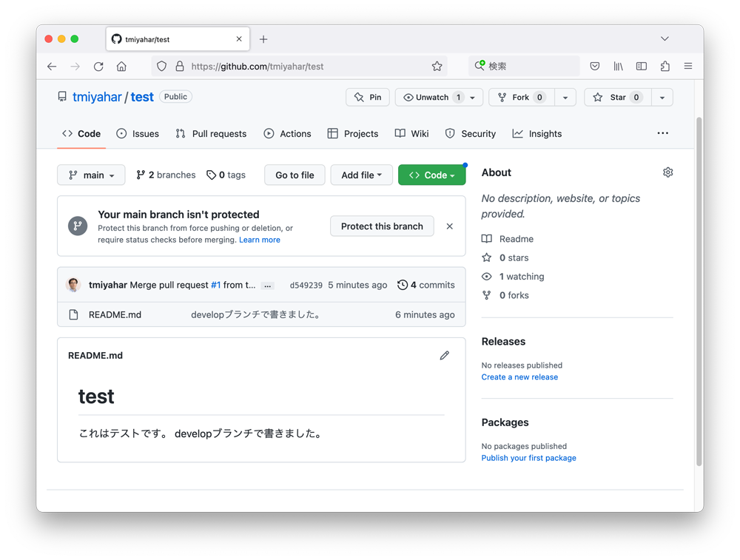The image size is (740, 560).
Task: View the 4 commits history
Action: pos(426,285)
